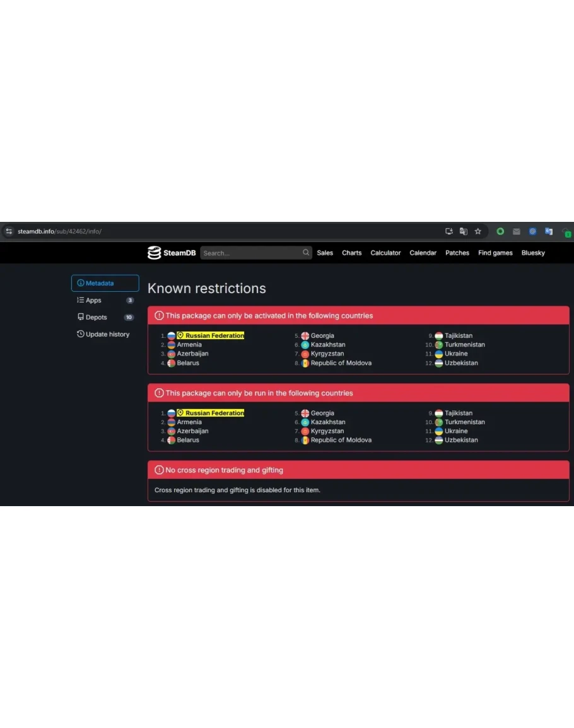Click the install app icon in address bar
The width and height of the screenshot is (574, 728).
(449, 231)
